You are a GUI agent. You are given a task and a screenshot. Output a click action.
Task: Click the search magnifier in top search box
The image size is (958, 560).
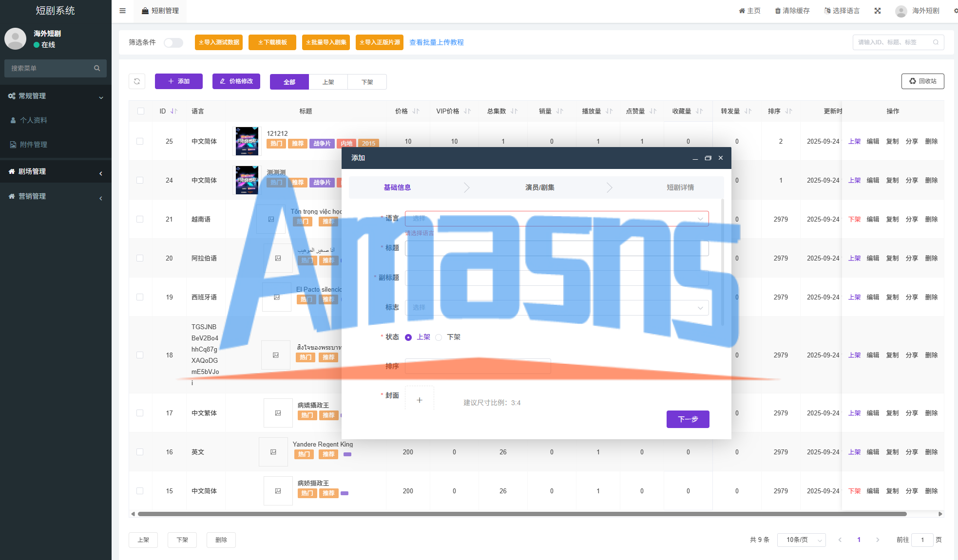(936, 42)
